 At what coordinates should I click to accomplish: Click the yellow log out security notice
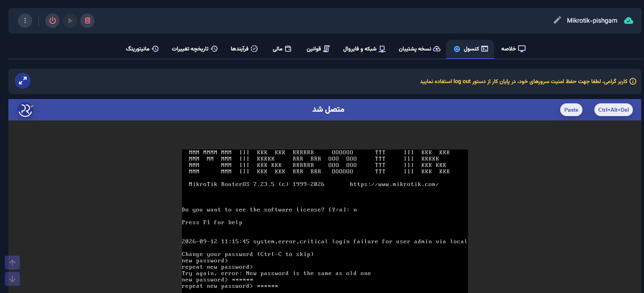click(524, 81)
